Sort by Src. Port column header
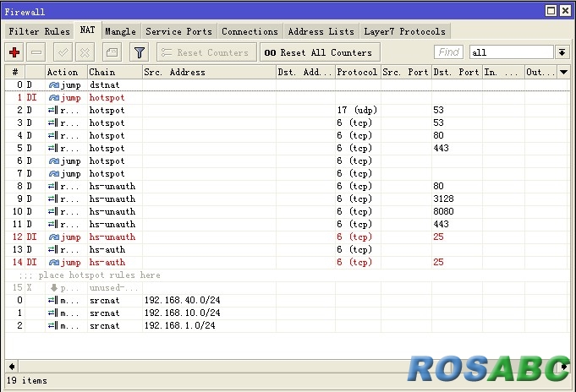576x392 pixels. (406, 72)
